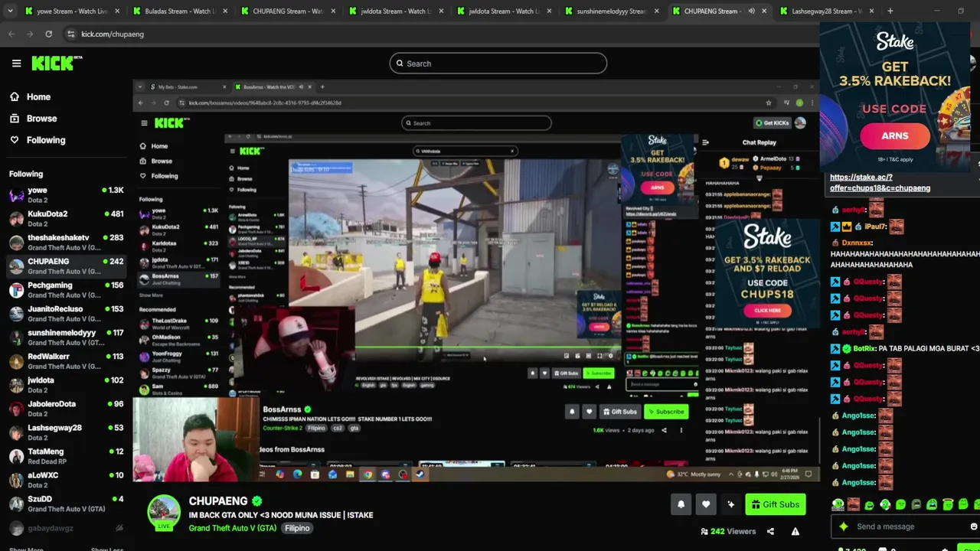Toggle the heart follow button for CHUPAENG
Screen dimensions: 980x551
click(x=706, y=504)
